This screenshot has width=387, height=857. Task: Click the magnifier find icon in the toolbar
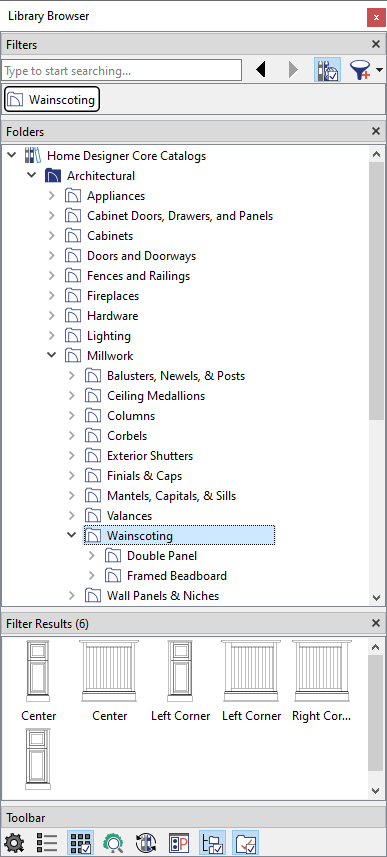(113, 843)
